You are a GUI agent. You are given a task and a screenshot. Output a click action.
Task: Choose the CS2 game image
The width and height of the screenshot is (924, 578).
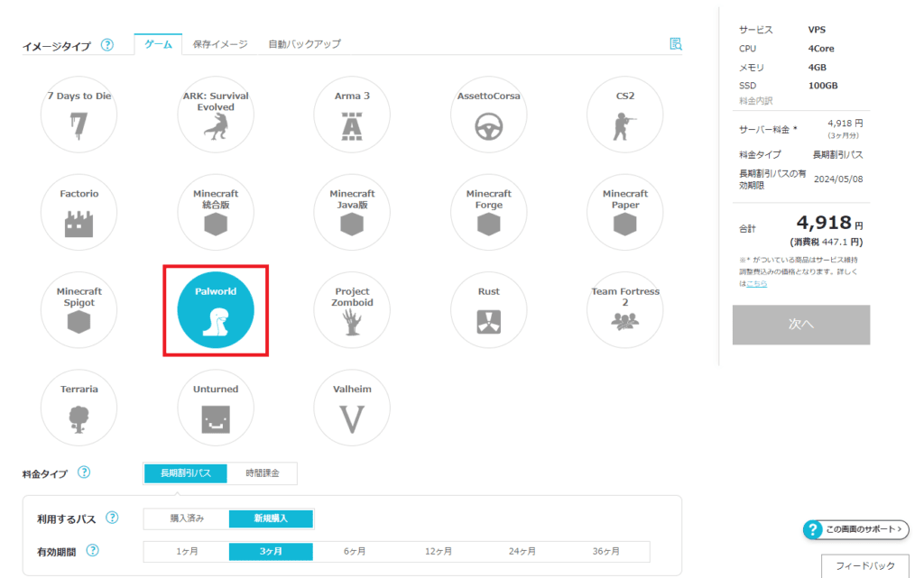[624, 115]
